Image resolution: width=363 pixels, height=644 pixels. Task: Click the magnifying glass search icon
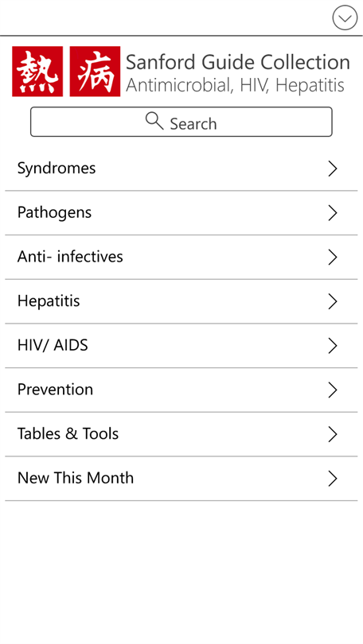154,121
